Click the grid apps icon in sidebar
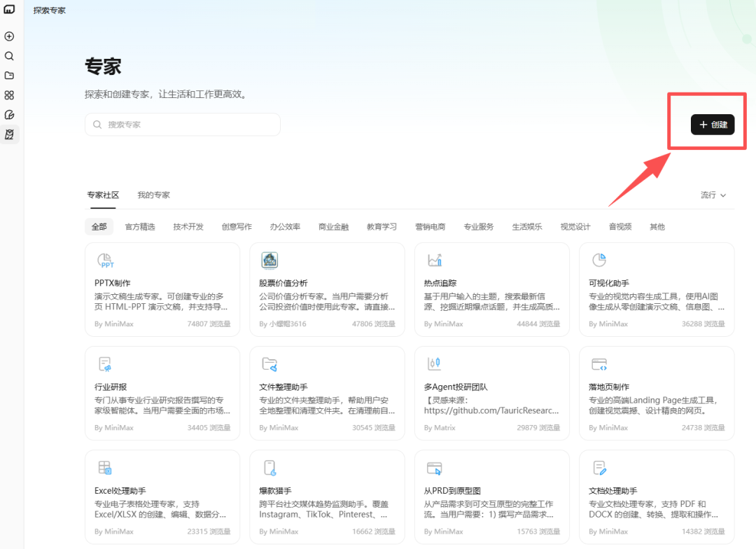 tap(9, 95)
